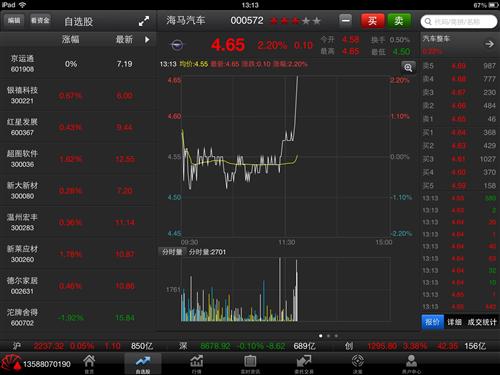The width and height of the screenshot is (500, 375).
Task: Tap the stock code 000572
Action: point(247,21)
